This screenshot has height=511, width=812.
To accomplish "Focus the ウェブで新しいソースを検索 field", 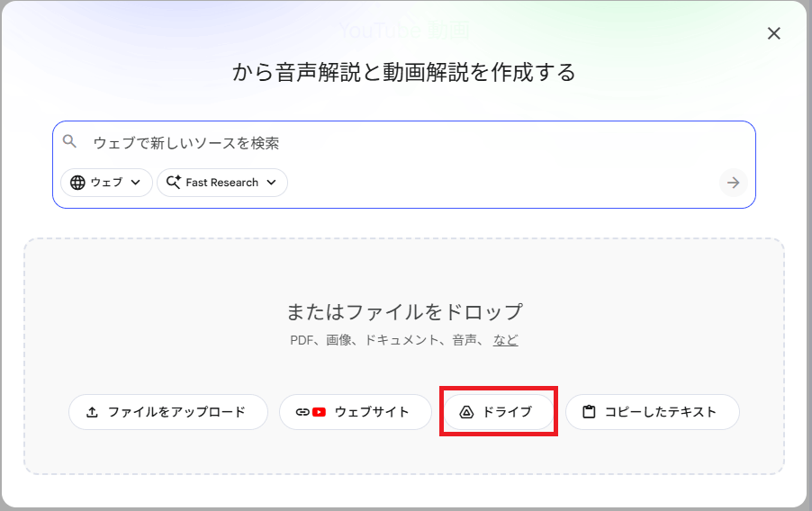I will [x=404, y=143].
